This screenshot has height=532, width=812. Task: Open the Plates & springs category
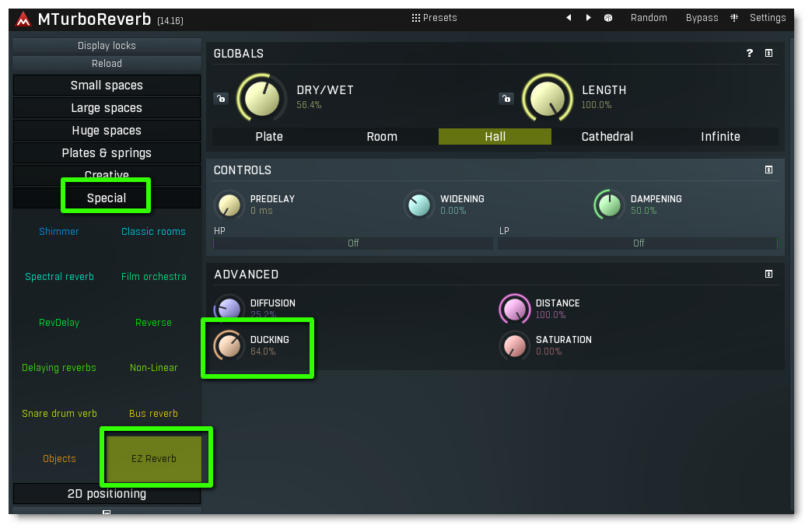tap(107, 152)
